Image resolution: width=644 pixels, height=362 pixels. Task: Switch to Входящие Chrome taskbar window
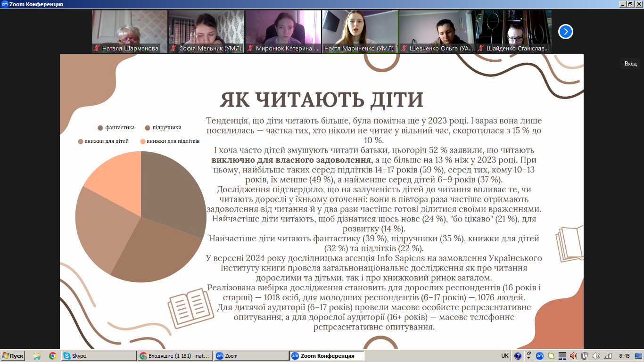[175, 356]
